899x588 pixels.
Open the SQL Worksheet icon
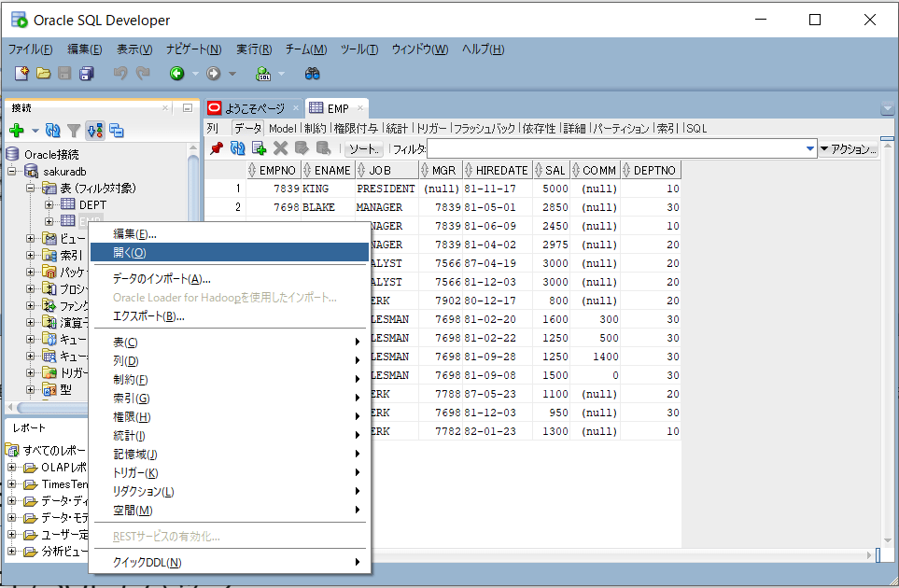(x=263, y=74)
